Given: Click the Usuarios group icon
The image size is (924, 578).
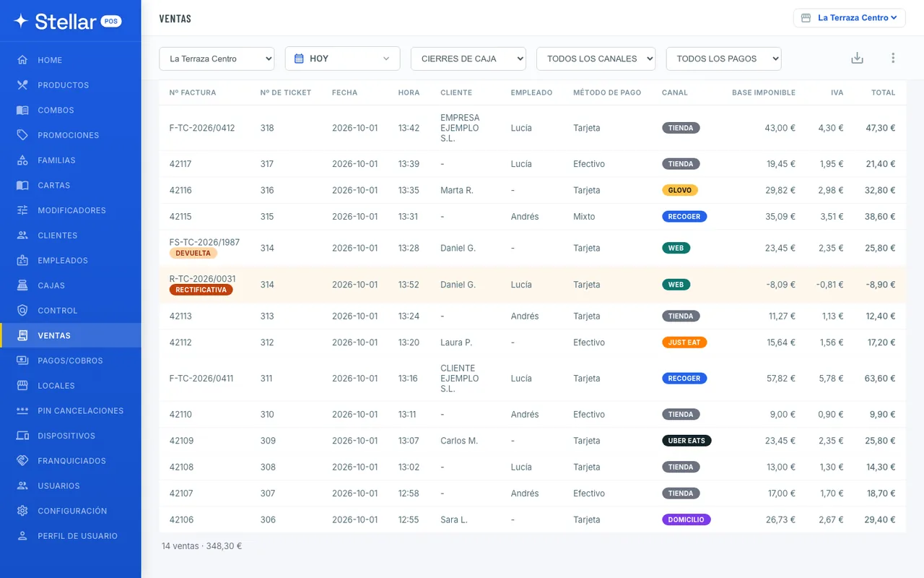Looking at the screenshot, I should [x=22, y=486].
